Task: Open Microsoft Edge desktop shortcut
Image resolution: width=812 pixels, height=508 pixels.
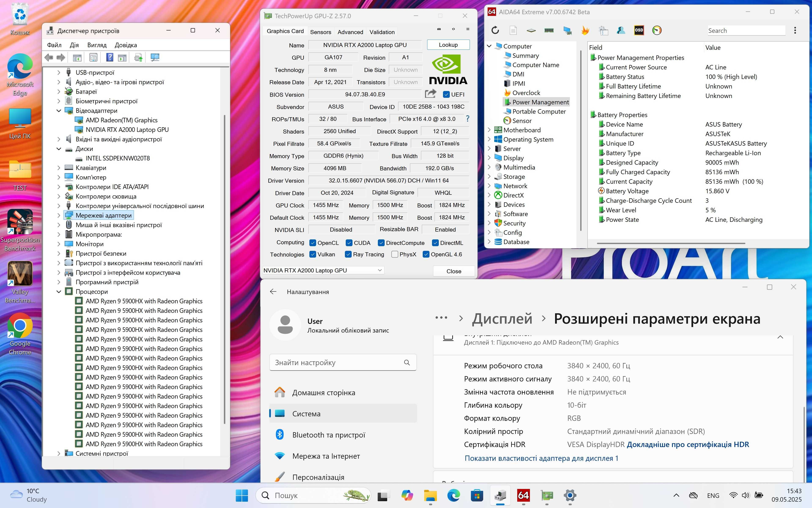Action: [x=20, y=75]
